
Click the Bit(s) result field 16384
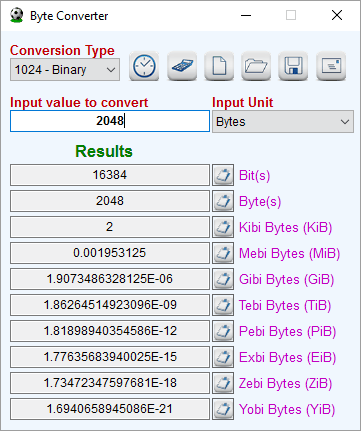tap(110, 175)
